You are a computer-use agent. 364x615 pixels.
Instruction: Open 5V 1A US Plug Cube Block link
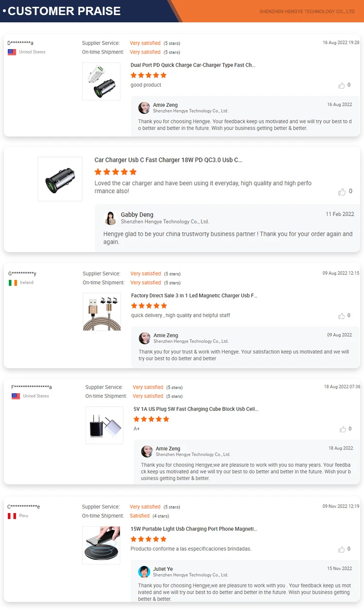click(x=196, y=409)
